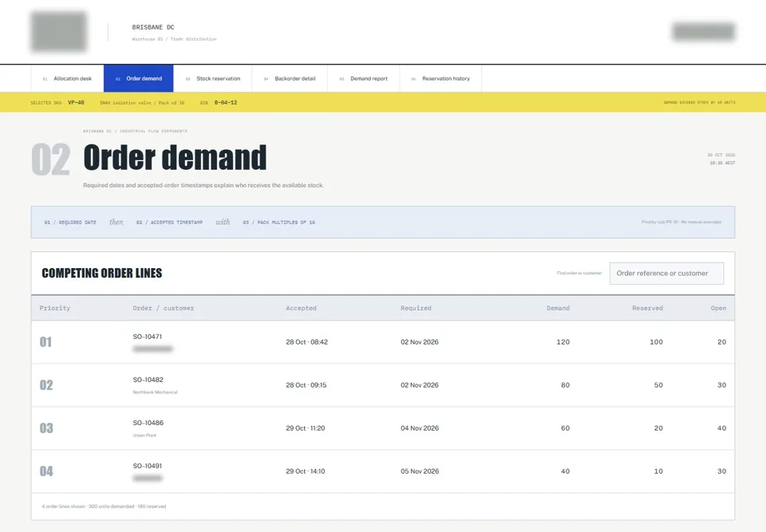Click reserved value 50 for SO-10482
The height and width of the screenshot is (532, 766).
658,385
